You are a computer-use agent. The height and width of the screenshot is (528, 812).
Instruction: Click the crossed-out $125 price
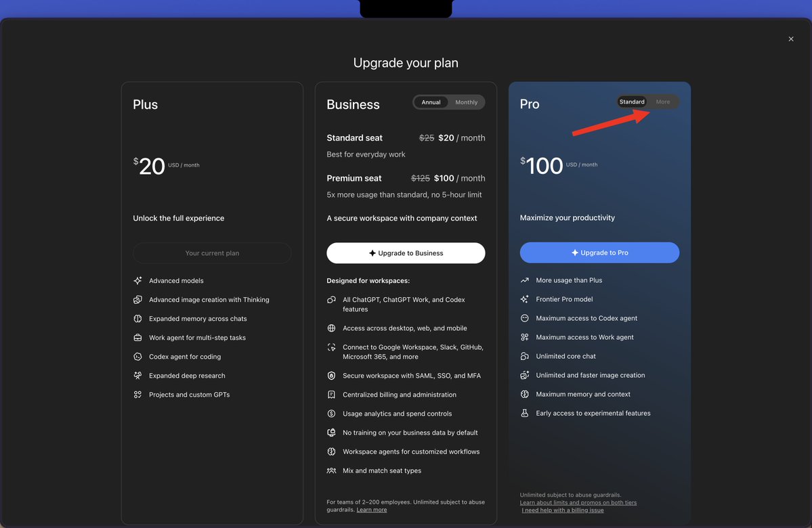421,178
